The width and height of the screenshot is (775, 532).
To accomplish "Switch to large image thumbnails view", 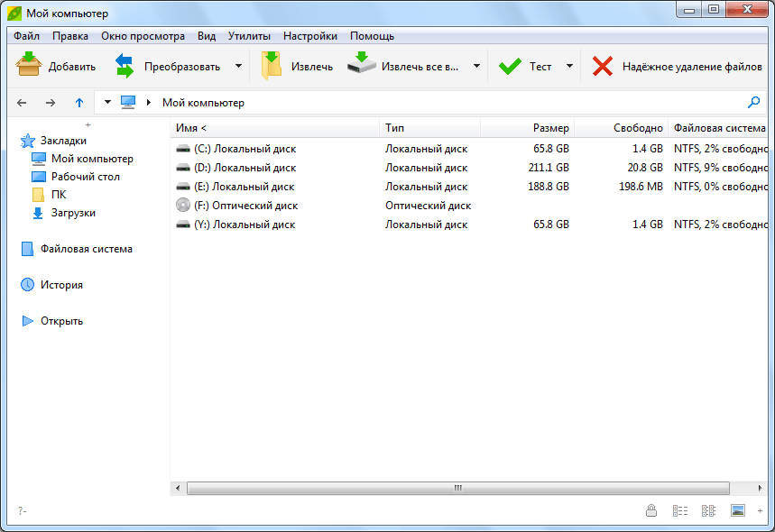I will pyautogui.click(x=737, y=510).
